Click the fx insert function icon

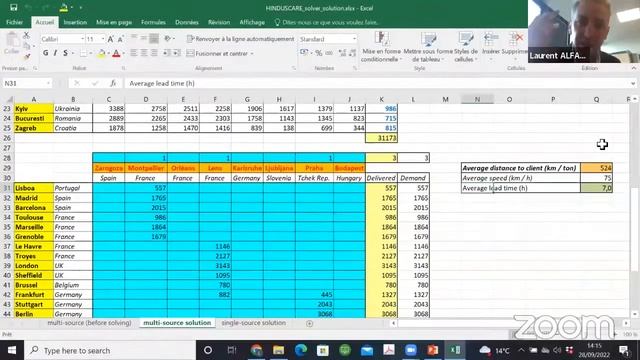(x=113, y=83)
